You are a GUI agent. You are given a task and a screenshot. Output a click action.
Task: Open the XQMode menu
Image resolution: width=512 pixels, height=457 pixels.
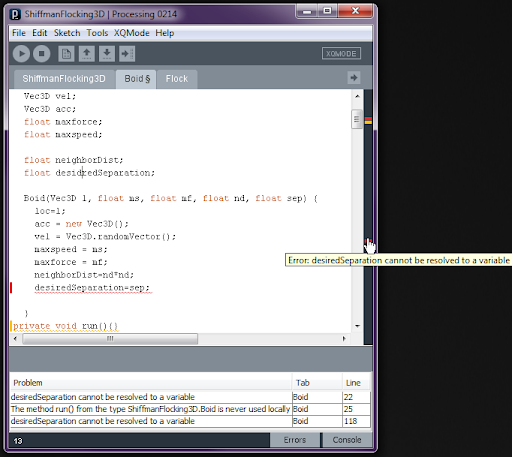(x=132, y=33)
